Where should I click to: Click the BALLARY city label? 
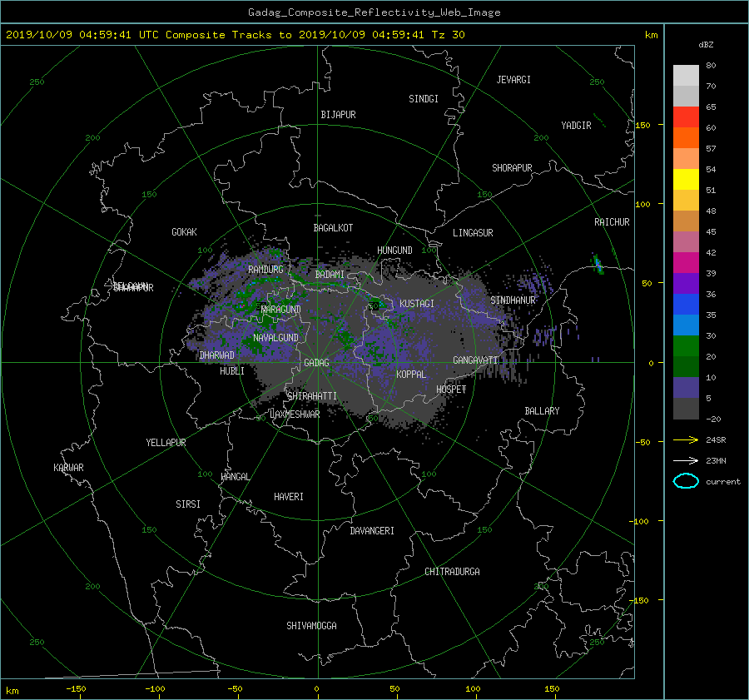point(542,411)
